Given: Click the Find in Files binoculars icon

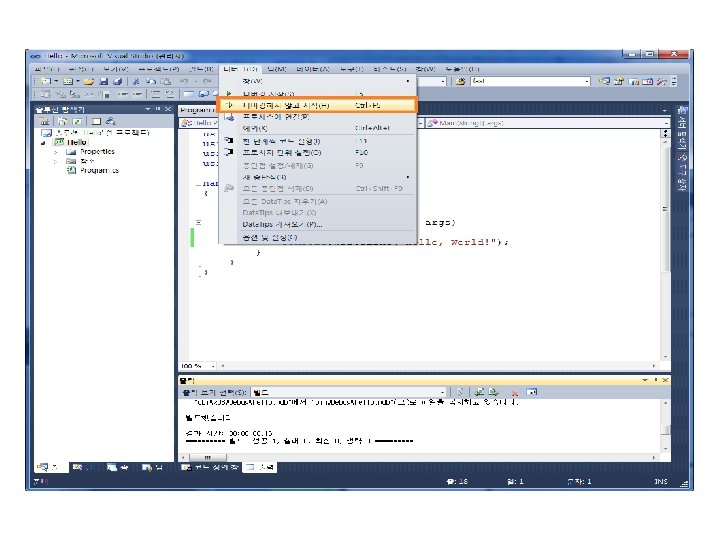Looking at the screenshot, I should tap(461, 81).
